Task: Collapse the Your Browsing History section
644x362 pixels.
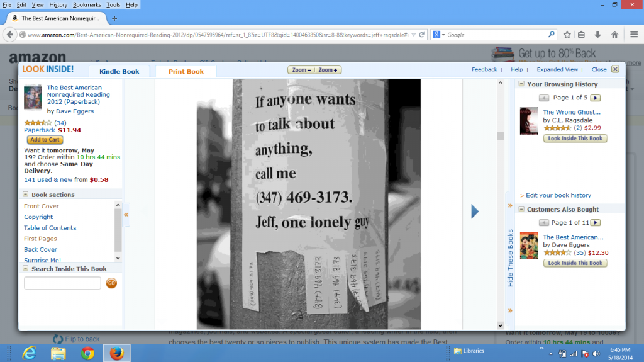Action: pyautogui.click(x=521, y=84)
